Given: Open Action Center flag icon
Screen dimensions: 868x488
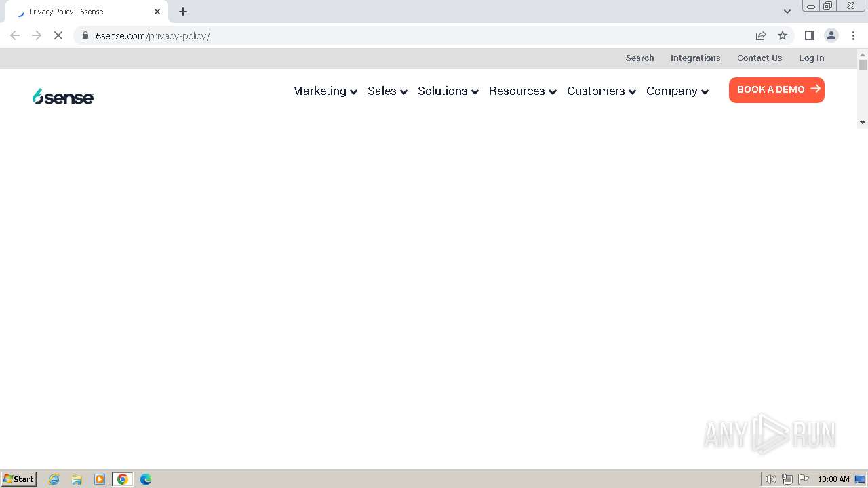Looking at the screenshot, I should pyautogui.click(x=804, y=479).
